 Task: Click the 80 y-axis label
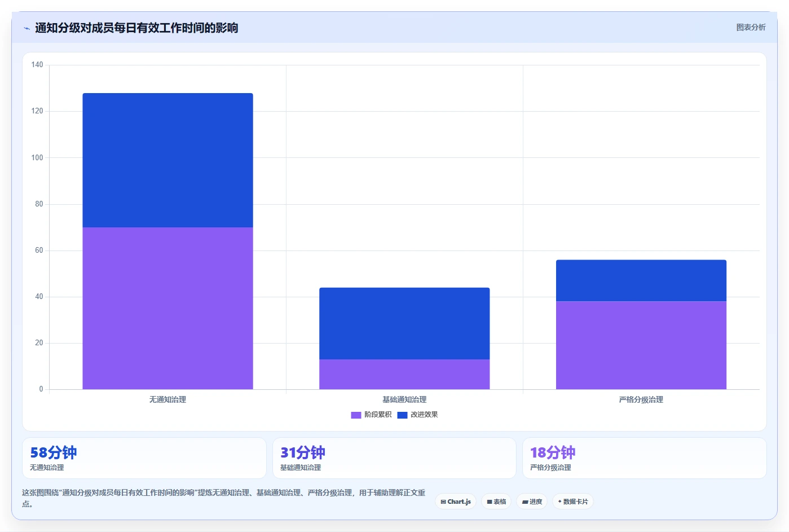39,204
